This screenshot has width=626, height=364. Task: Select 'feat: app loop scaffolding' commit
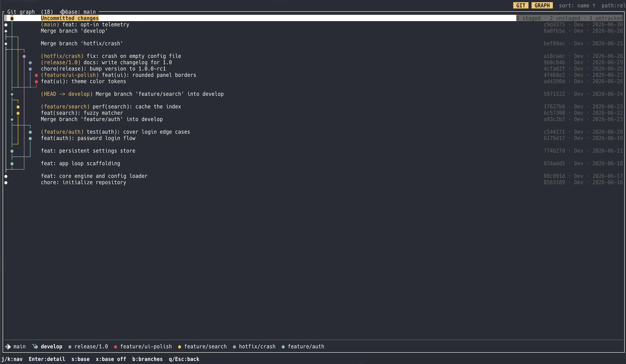(313, 163)
